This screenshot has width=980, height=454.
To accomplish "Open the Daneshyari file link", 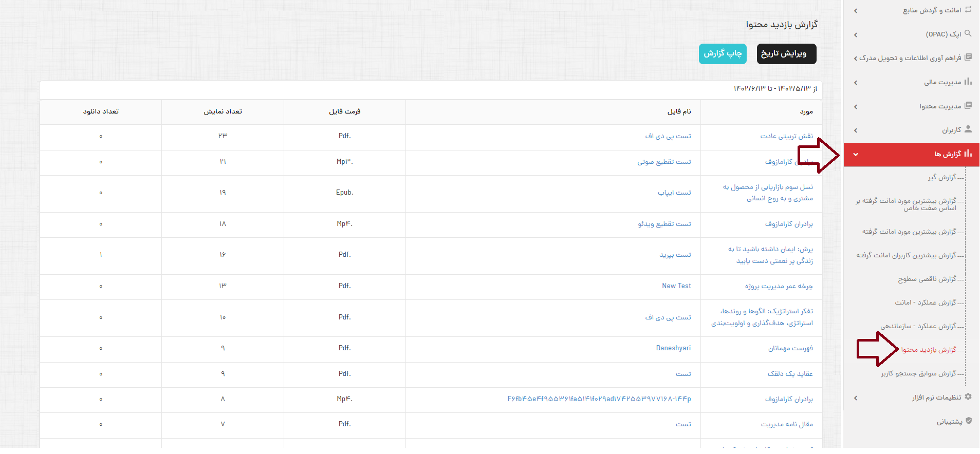I will 674,348.
